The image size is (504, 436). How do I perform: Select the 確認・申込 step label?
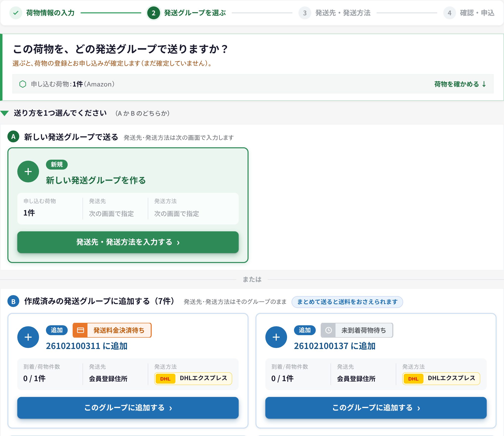tap(477, 13)
